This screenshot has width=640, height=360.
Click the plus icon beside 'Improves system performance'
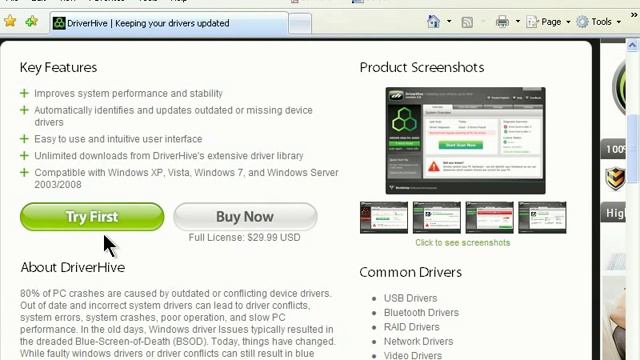tap(24, 93)
